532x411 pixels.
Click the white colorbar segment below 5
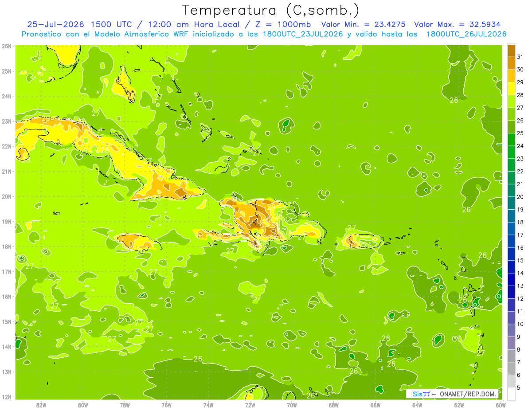coord(511,394)
